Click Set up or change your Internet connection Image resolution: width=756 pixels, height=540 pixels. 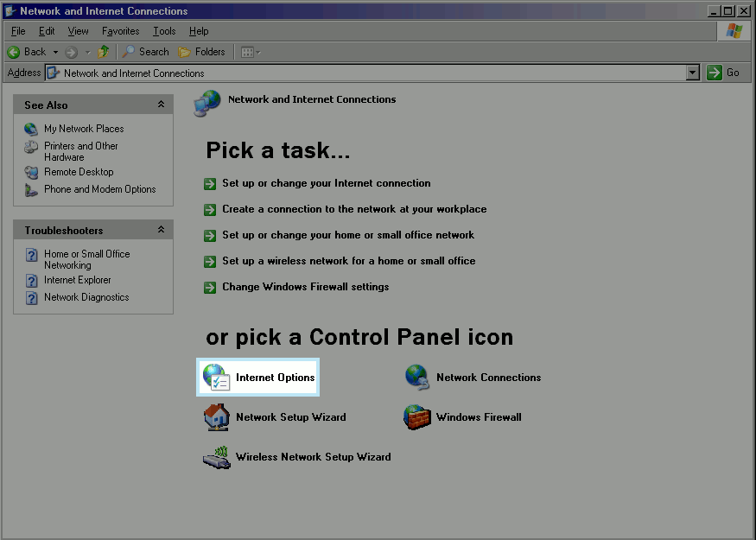(326, 183)
